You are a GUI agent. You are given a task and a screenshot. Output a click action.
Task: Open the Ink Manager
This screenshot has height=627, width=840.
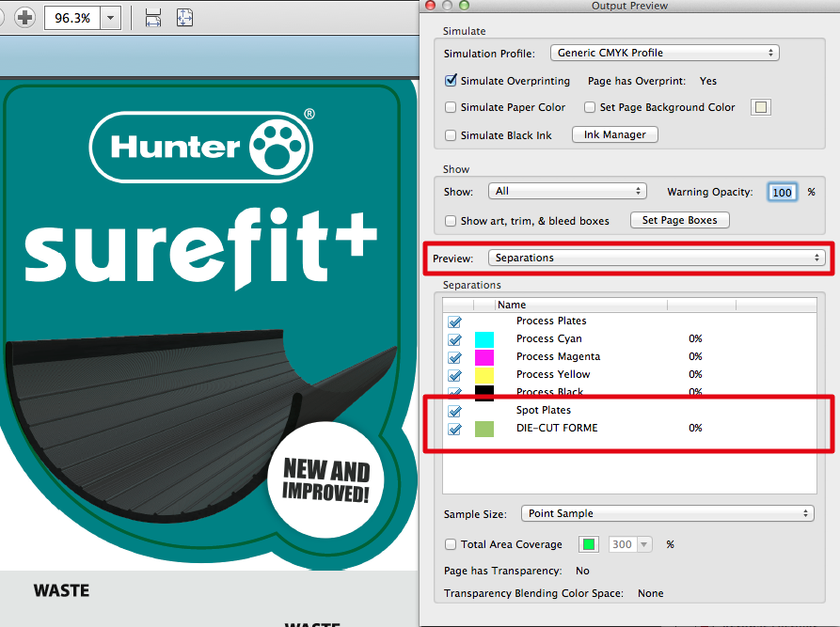point(614,134)
